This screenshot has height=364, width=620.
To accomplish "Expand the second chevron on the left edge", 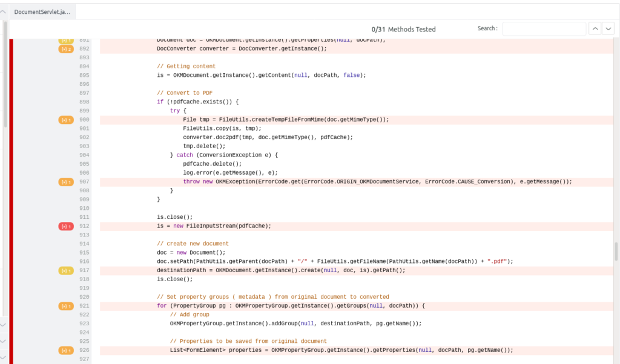I will [x=2, y=340].
